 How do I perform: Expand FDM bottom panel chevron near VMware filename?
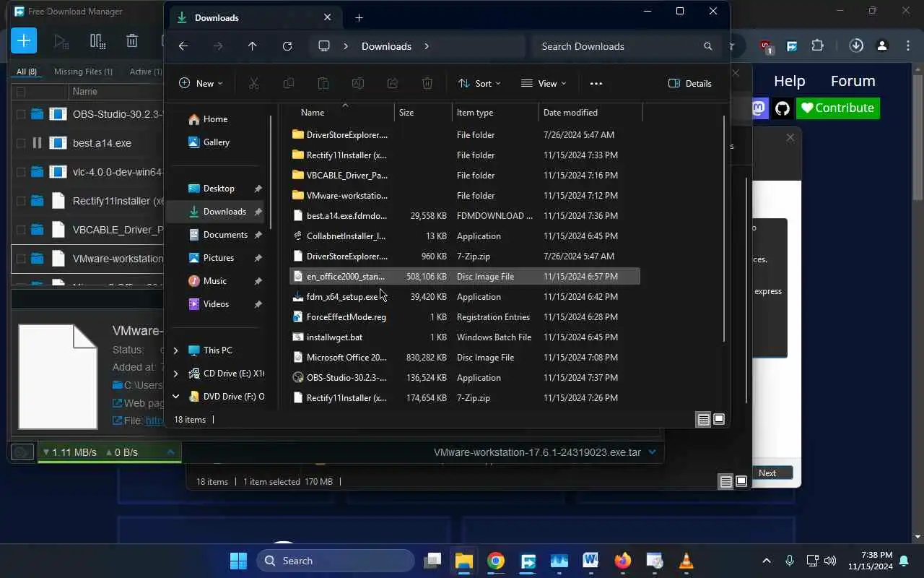[x=653, y=452]
